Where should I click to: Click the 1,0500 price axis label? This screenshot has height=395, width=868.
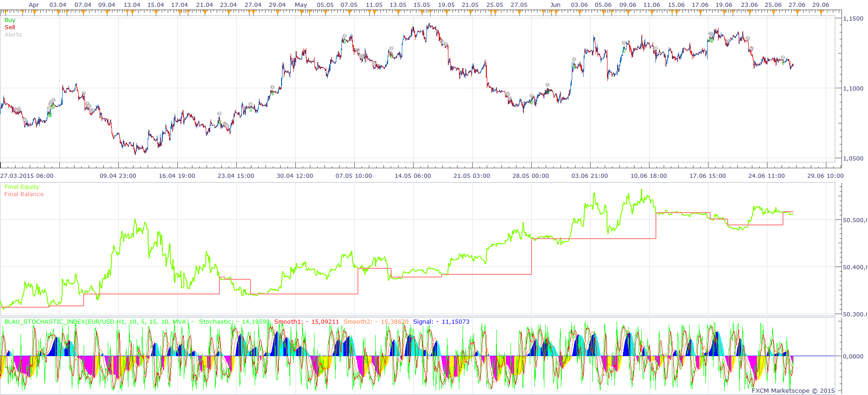point(853,159)
